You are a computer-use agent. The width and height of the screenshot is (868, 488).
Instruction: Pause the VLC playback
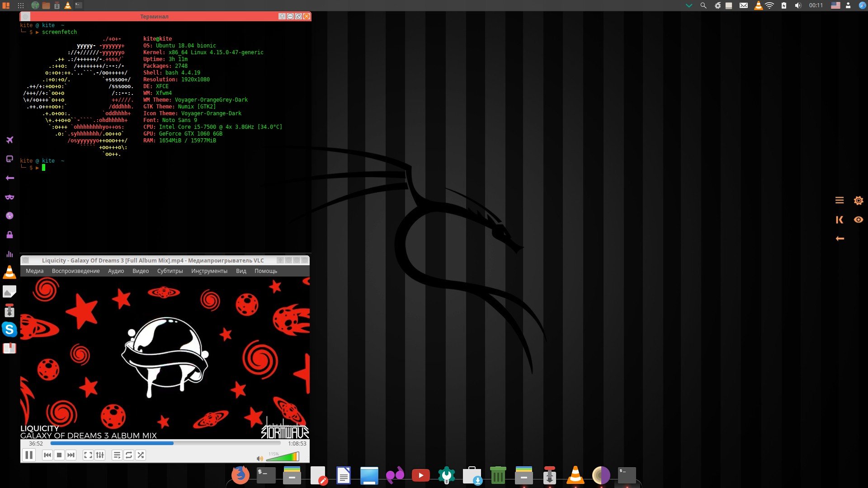click(28, 455)
